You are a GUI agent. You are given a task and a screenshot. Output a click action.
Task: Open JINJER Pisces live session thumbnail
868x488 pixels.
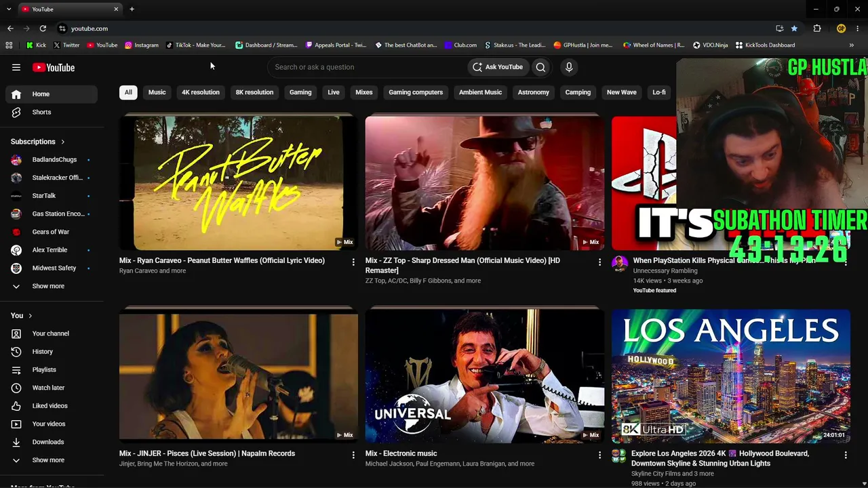[x=239, y=376]
